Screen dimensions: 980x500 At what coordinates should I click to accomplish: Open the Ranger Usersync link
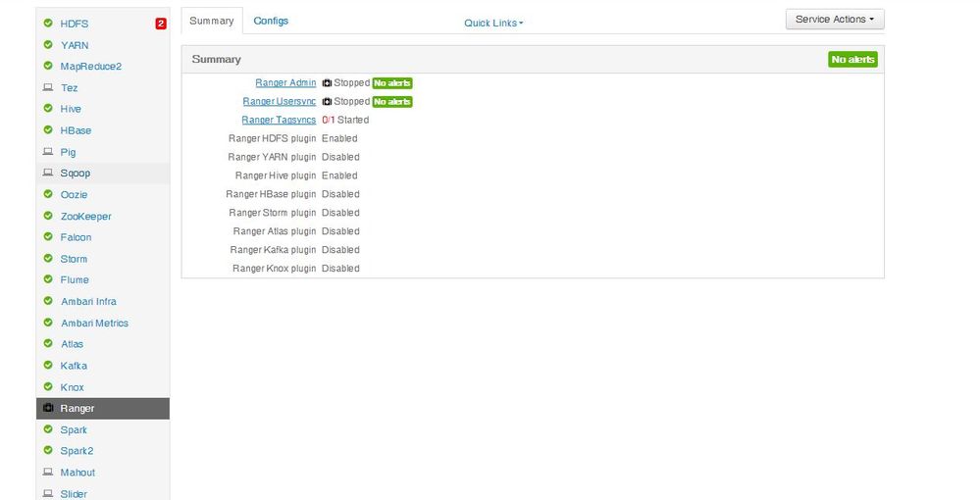click(x=280, y=101)
